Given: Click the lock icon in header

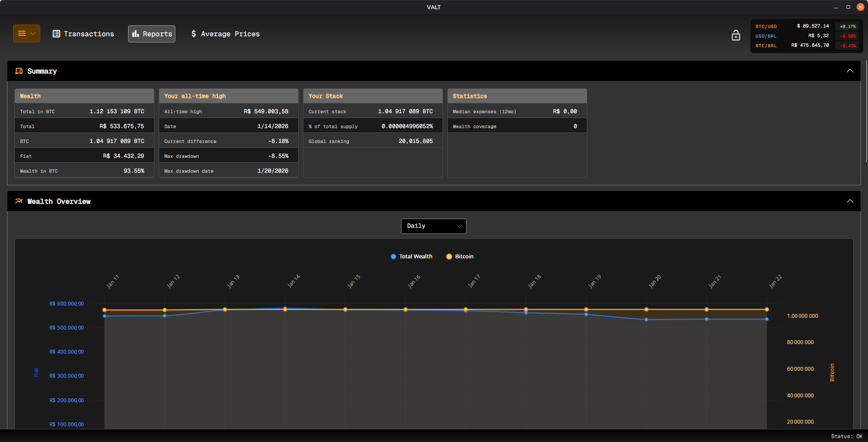Looking at the screenshot, I should tap(736, 35).
